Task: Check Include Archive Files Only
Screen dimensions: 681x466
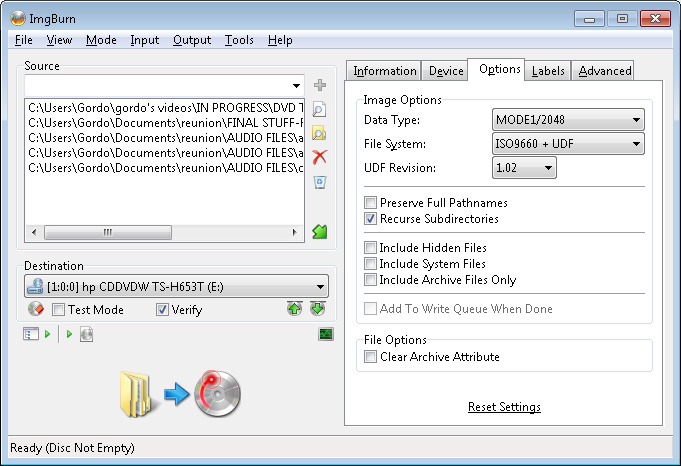Action: pyautogui.click(x=370, y=280)
